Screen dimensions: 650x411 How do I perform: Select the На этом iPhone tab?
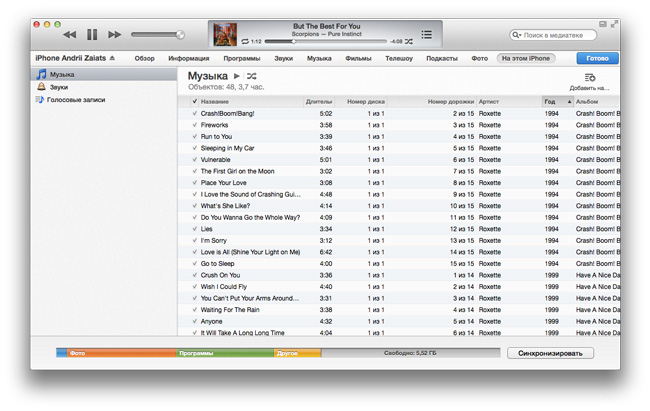(x=526, y=58)
